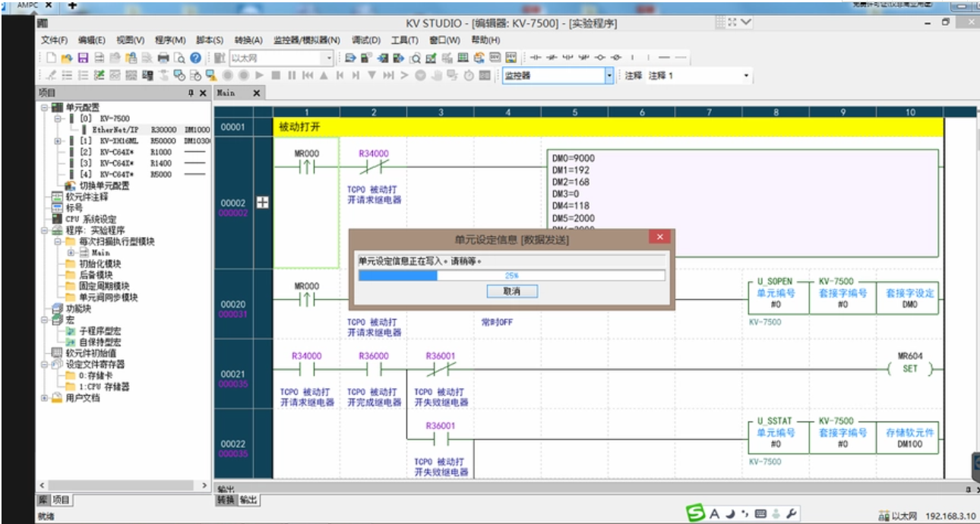
Task: Click 取消 button in the transfer dialog
Action: [x=511, y=291]
